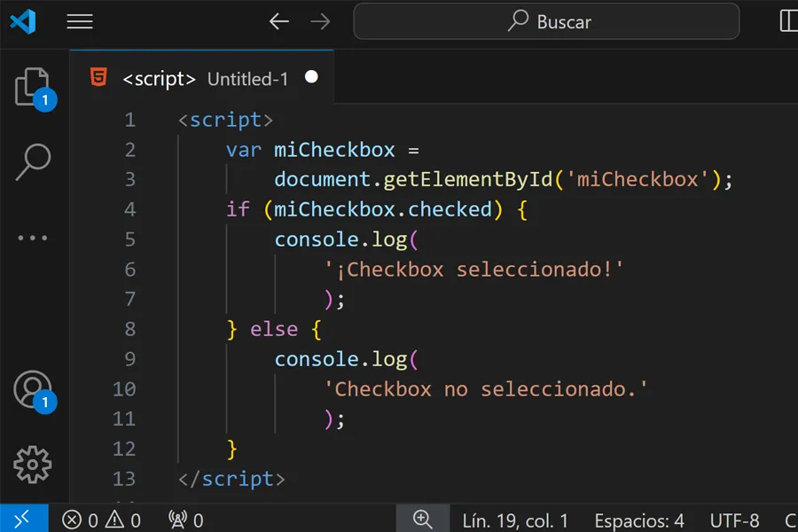Image resolution: width=798 pixels, height=532 pixels.
Task: Click 'log' on line 9
Action: coord(389,359)
